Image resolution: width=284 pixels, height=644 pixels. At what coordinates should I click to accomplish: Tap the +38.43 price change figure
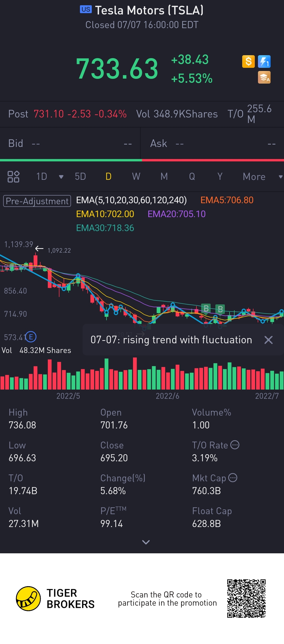(x=190, y=60)
